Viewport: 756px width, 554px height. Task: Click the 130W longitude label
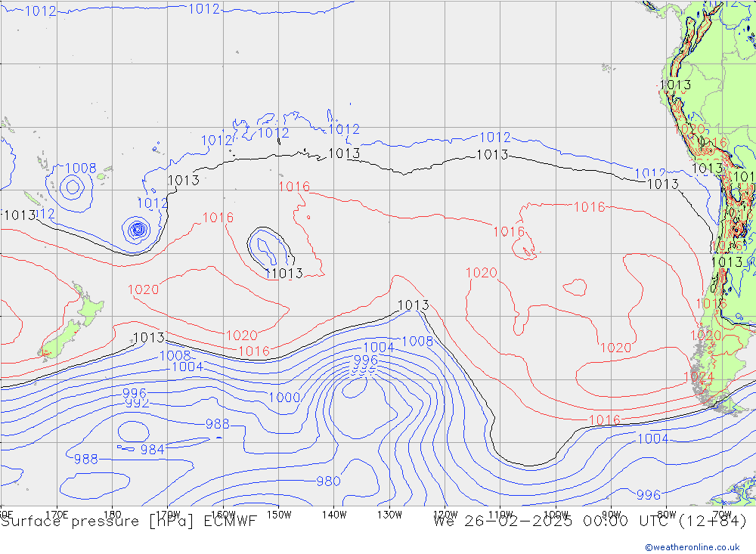tap(389, 515)
